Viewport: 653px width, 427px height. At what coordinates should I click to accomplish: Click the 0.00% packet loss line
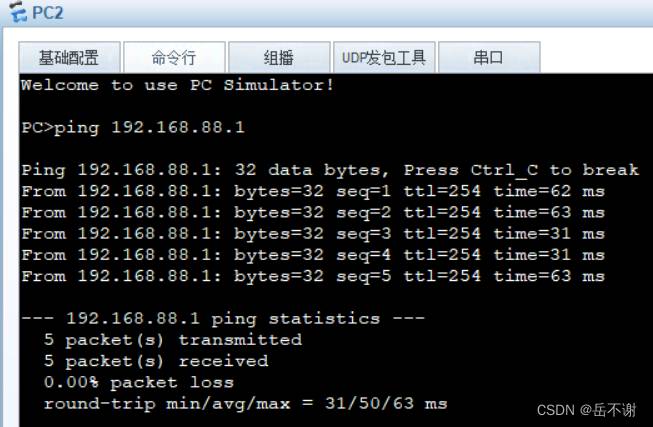[x=139, y=382]
